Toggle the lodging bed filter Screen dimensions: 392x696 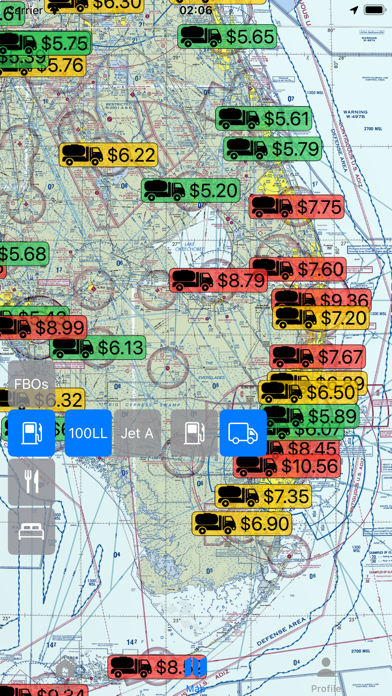tap(32, 531)
